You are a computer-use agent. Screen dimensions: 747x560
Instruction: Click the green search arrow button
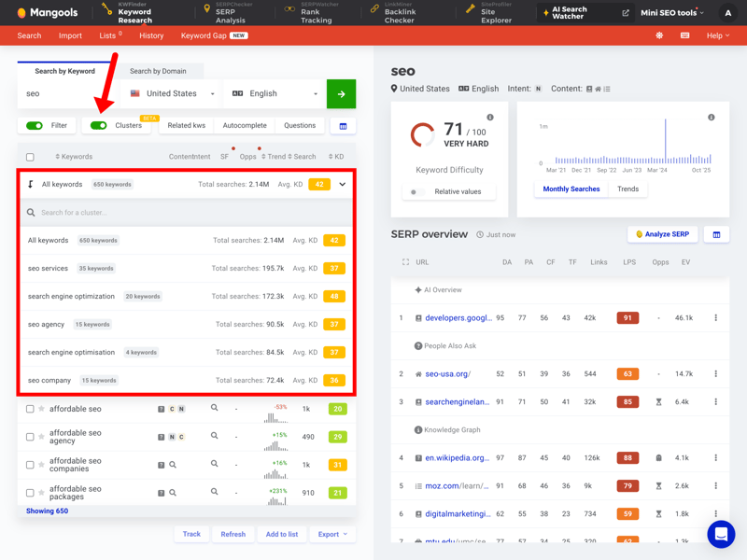coord(341,93)
